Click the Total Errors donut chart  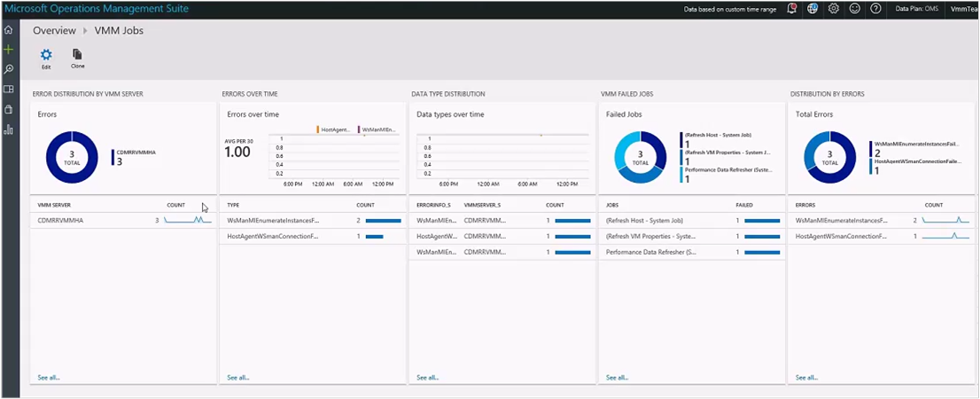point(830,157)
